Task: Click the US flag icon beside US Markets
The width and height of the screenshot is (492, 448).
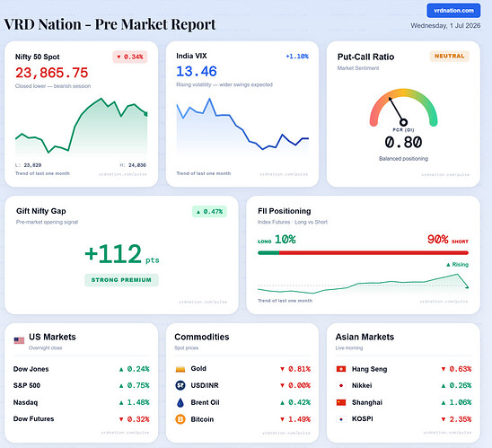Action: [x=19, y=340]
